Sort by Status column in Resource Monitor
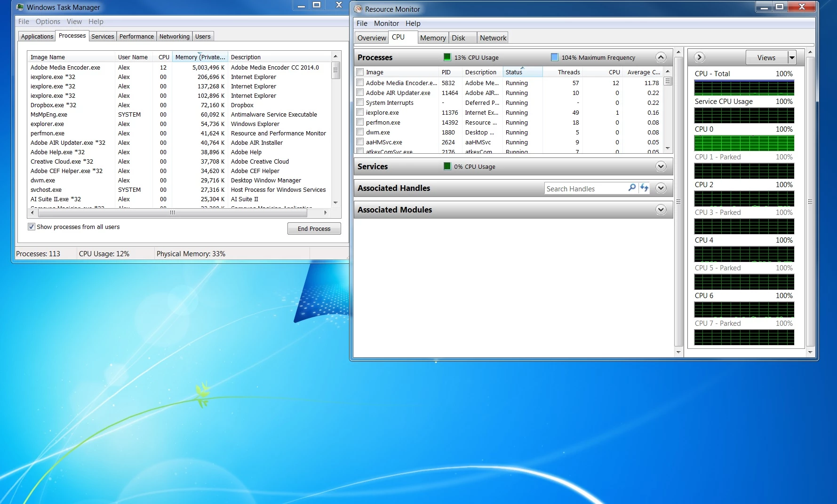 pyautogui.click(x=522, y=72)
